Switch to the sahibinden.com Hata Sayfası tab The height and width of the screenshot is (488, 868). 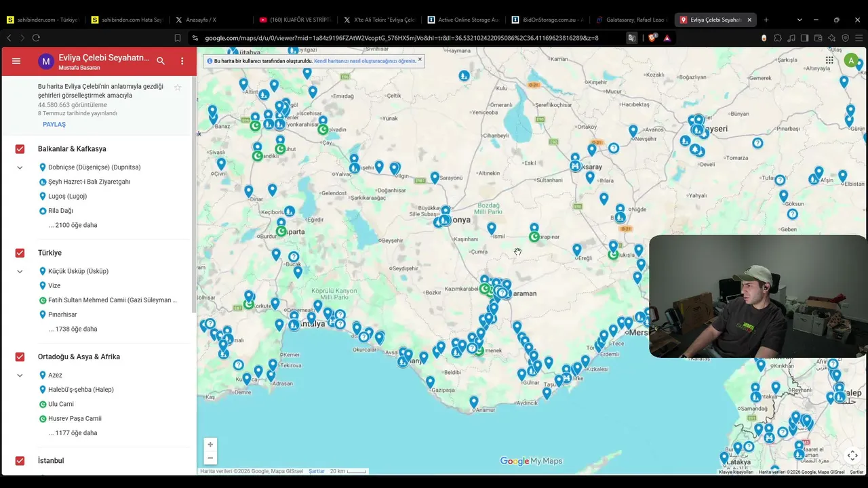126,20
